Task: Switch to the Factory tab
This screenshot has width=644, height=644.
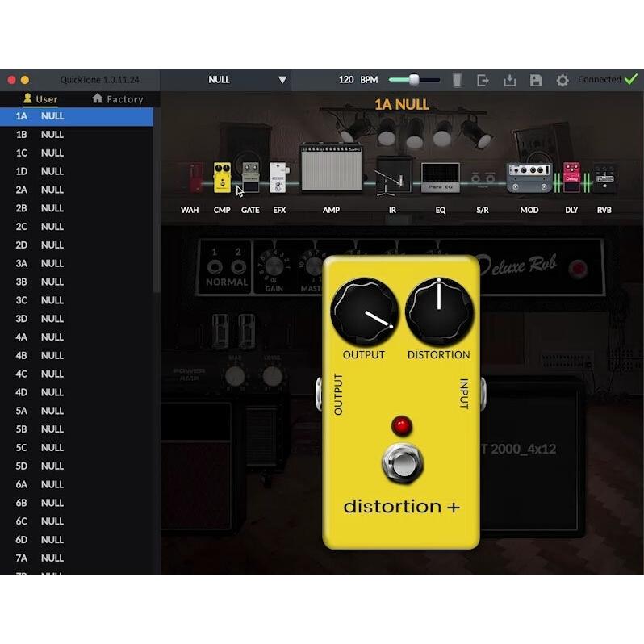Action: [118, 99]
